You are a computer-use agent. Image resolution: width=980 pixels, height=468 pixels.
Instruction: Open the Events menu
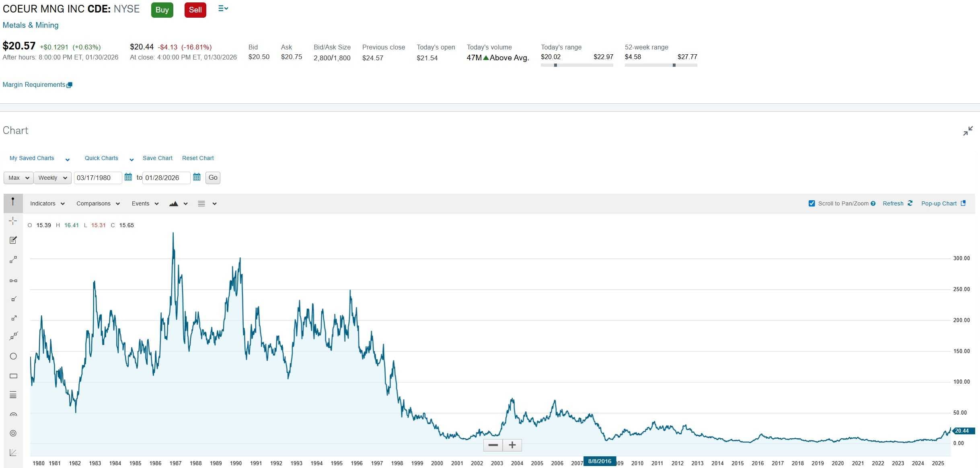tap(145, 203)
